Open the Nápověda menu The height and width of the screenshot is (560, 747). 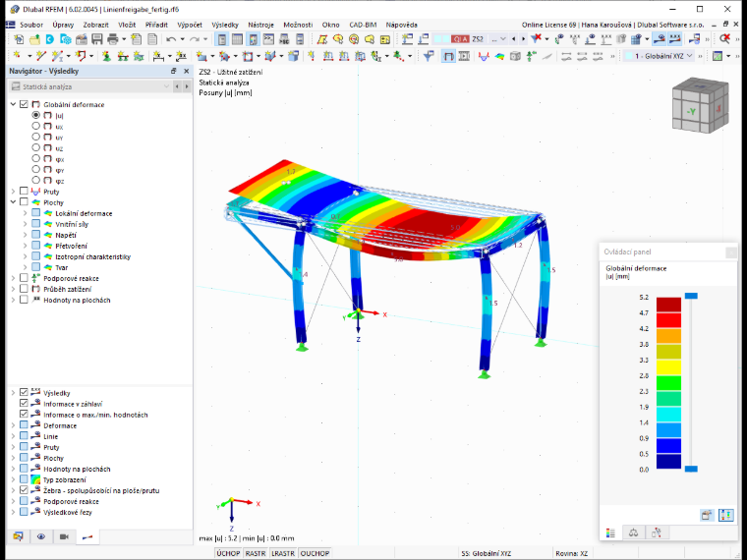click(x=402, y=25)
